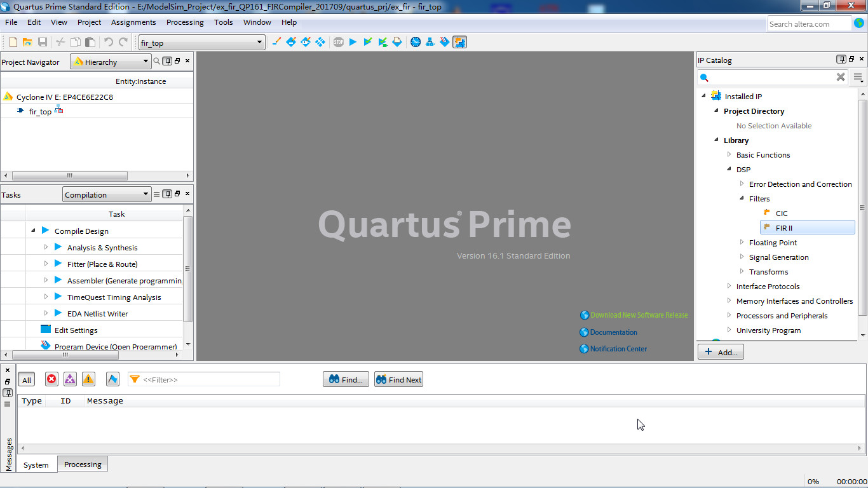Toggle the error messages filter
868x488 pixels.
pyautogui.click(x=52, y=379)
